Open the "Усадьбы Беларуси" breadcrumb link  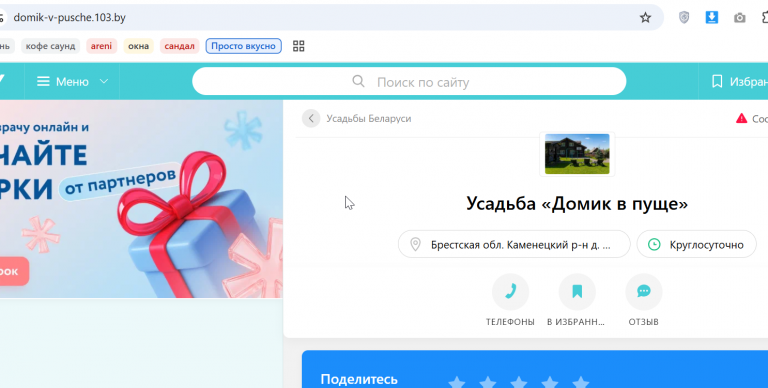(x=369, y=119)
